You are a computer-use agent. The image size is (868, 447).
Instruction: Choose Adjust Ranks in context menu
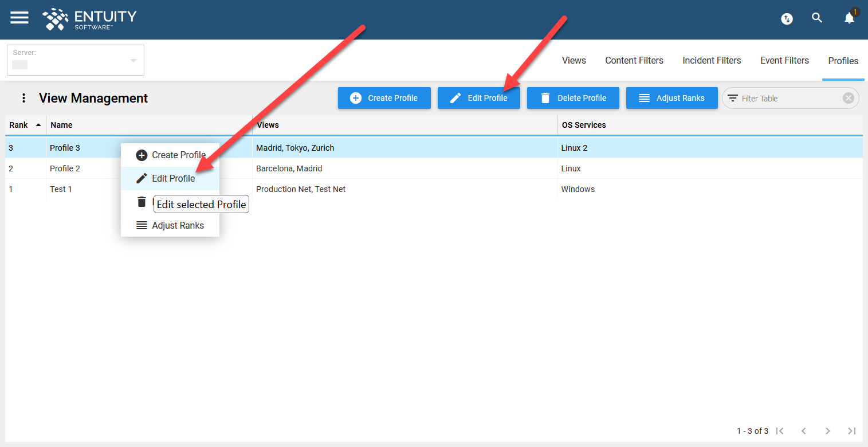click(x=170, y=225)
